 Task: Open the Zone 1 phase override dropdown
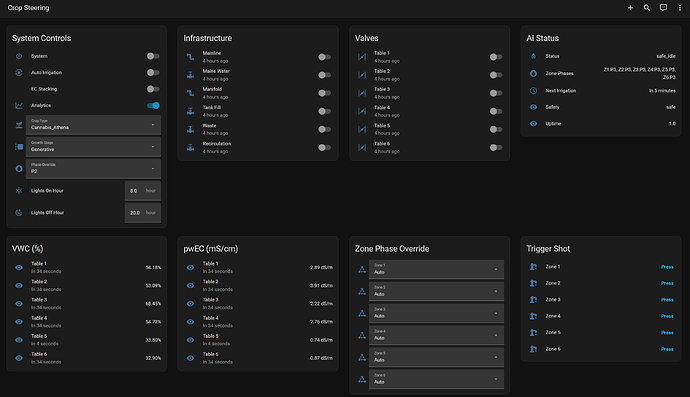[437, 269]
